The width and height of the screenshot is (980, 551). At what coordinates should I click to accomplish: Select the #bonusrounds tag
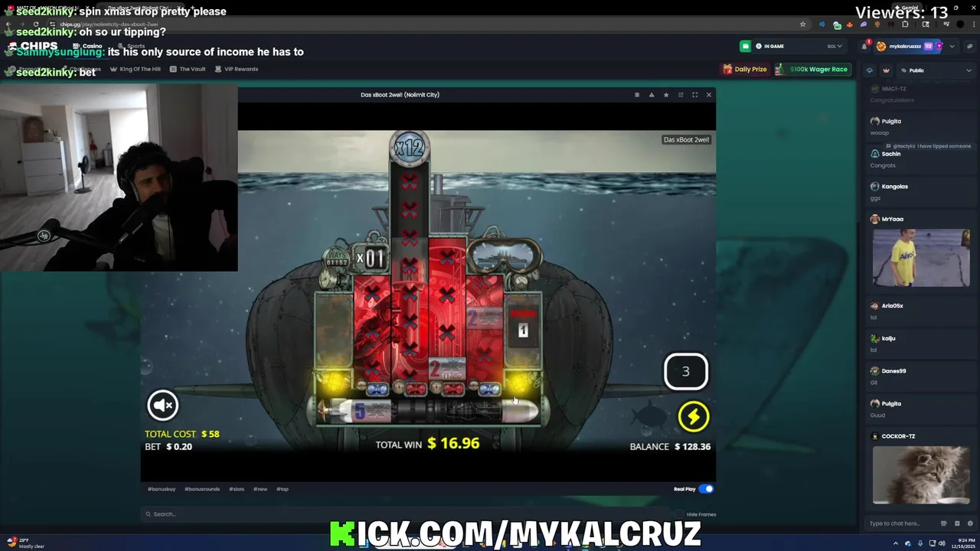pos(202,489)
